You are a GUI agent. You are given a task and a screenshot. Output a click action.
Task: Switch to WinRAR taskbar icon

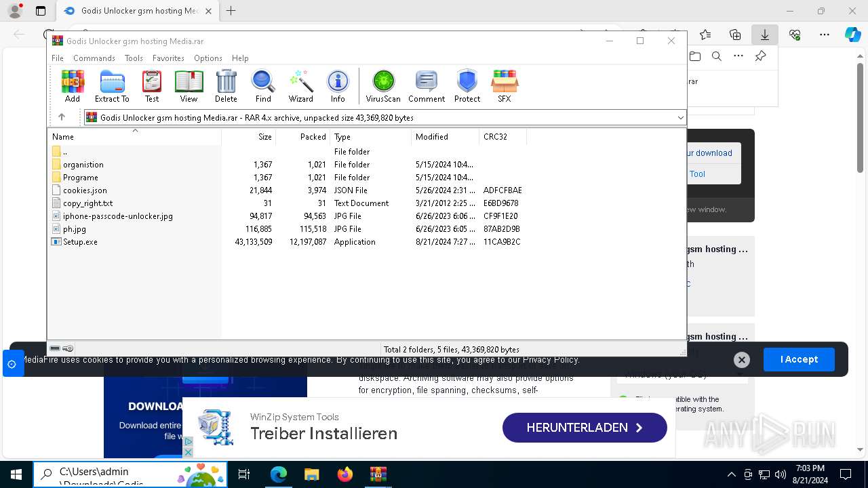point(378,474)
